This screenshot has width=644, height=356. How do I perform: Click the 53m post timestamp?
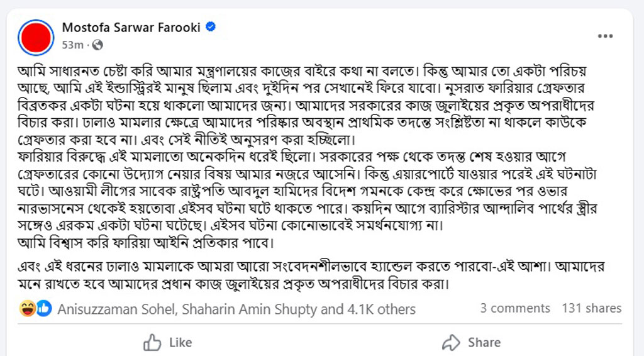[72, 45]
